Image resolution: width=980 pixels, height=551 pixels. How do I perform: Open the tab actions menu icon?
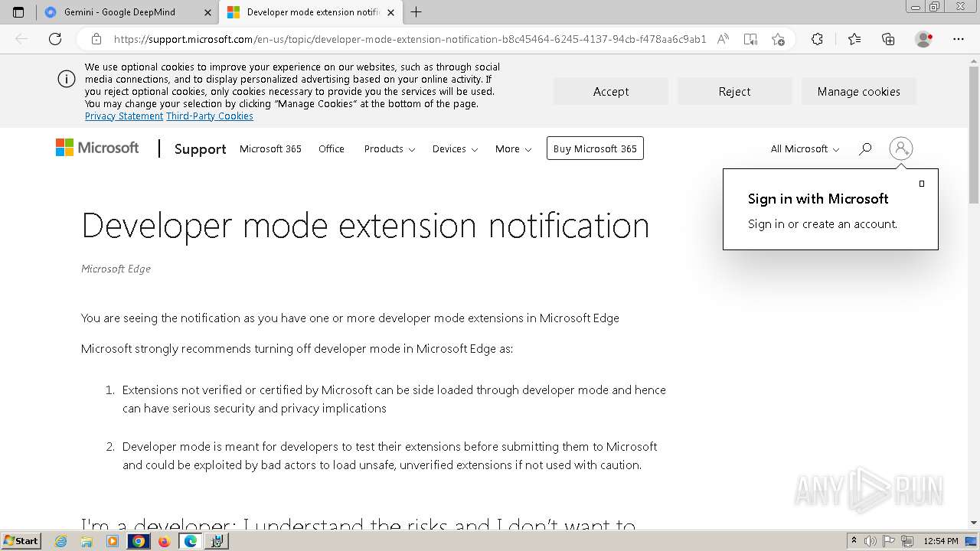click(18, 12)
